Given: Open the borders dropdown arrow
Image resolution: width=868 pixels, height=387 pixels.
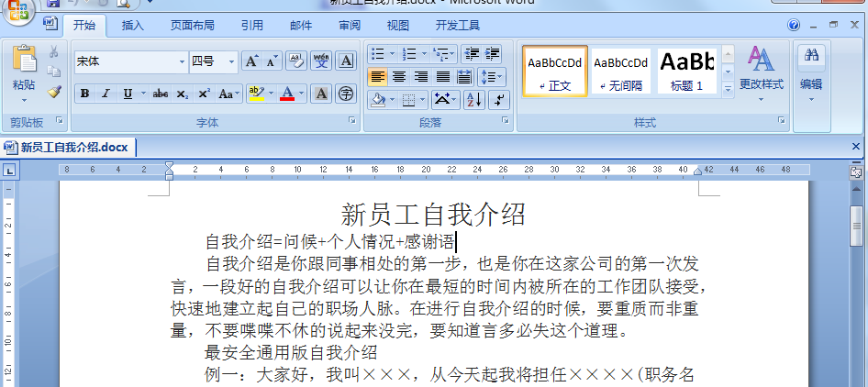Looking at the screenshot, I should click(x=422, y=100).
